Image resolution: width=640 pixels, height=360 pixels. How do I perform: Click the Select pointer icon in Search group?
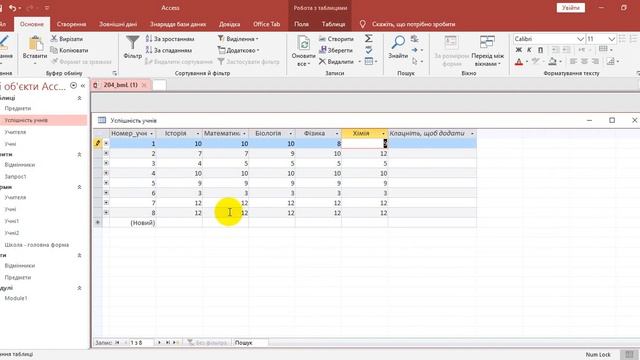(x=415, y=61)
